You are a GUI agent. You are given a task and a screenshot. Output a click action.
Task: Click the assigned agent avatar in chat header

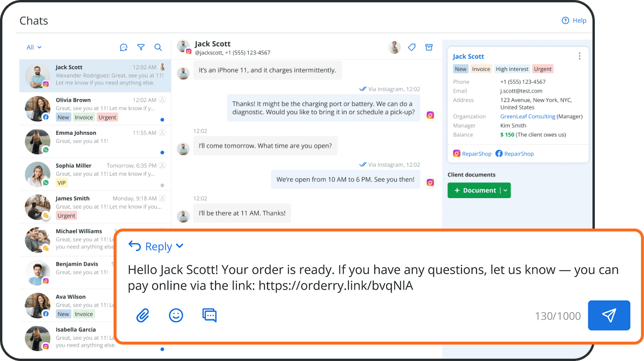(x=395, y=47)
